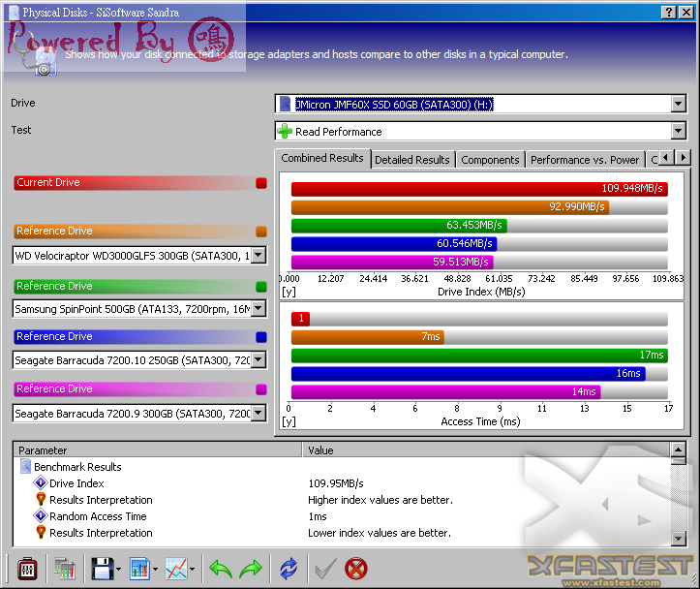Click the tab scroll right arrow
The height and width of the screenshot is (589, 700).
[x=683, y=158]
